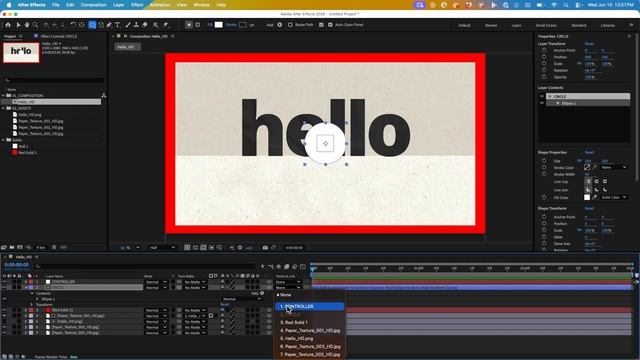Toggle the Size constrain proportions link
640x360 pixels.
[x=579, y=161]
